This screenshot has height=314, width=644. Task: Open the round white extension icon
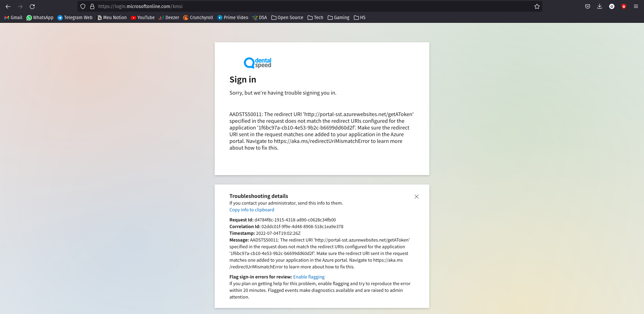pyautogui.click(x=612, y=6)
